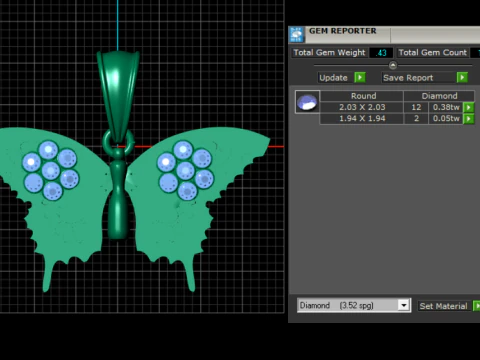Click the green arrow beside 0.38tw
480x360 pixels.
pos(469,107)
